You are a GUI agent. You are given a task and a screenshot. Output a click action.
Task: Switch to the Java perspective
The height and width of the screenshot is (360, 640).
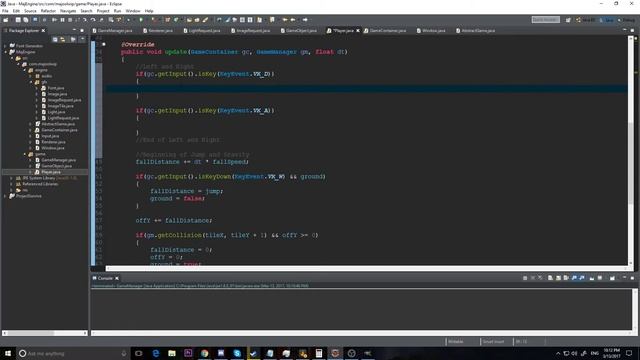pyautogui.click(x=607, y=20)
